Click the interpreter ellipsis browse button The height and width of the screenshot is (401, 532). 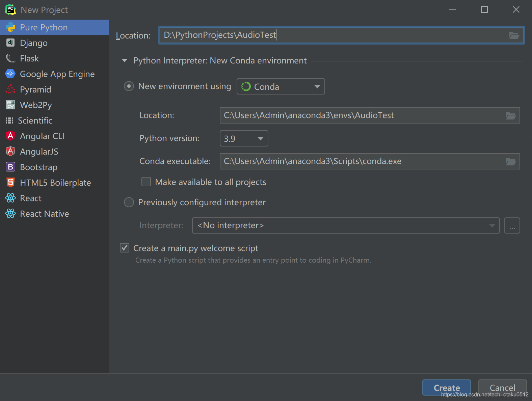(x=512, y=225)
